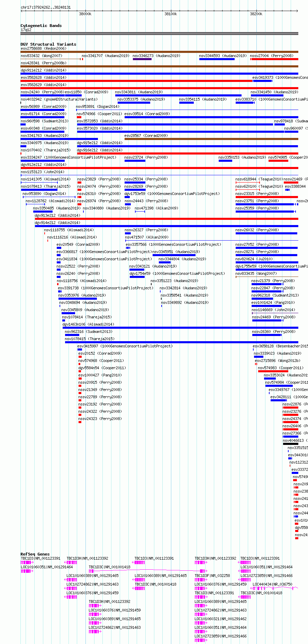Click variant esv3582629 (Uddin2014)

(44, 85)
